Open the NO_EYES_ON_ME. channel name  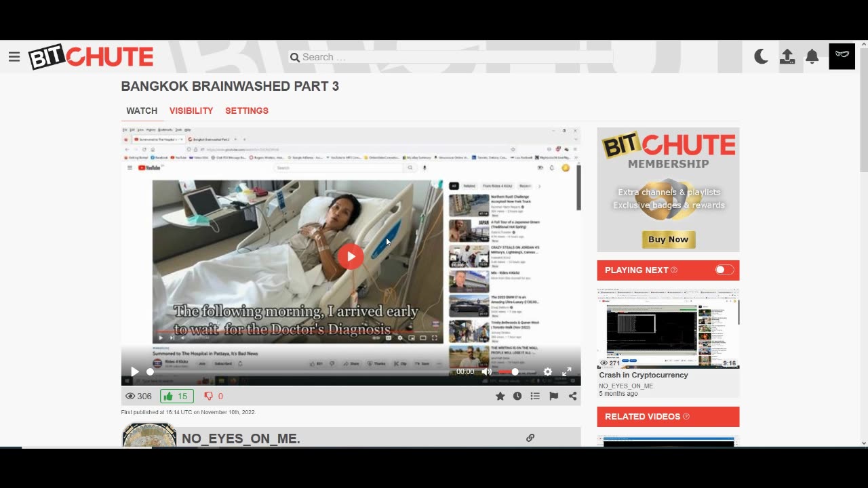(241, 439)
